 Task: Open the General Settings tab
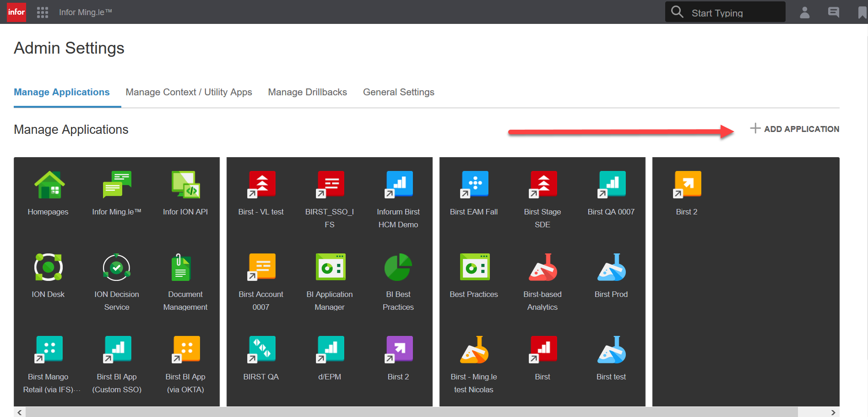pos(399,92)
